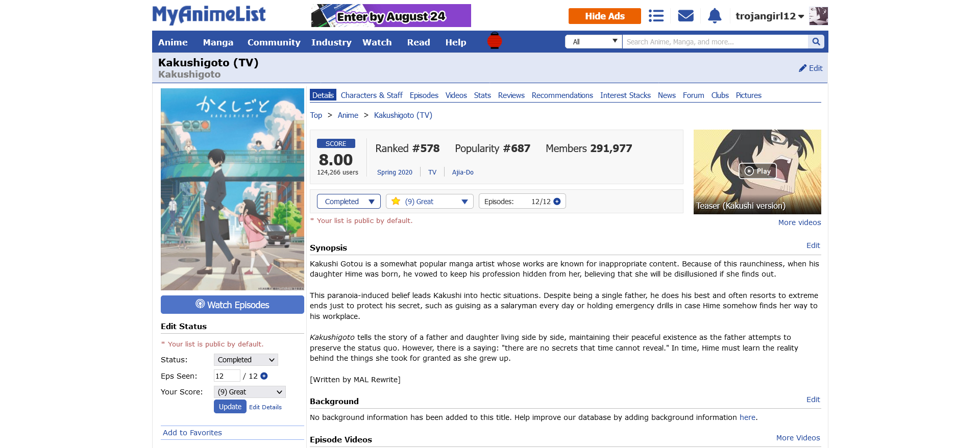Open the search category All dropdown
This screenshot has height=448, width=980.
click(x=594, y=42)
